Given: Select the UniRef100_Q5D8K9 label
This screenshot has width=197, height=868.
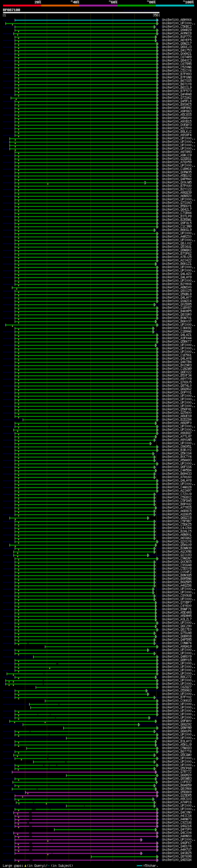Looking at the screenshot, I should pyautogui.click(x=177, y=792).
